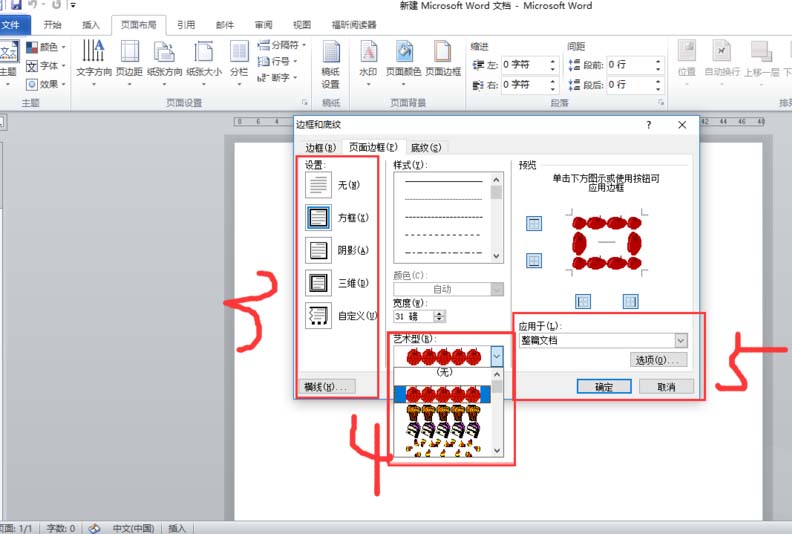Select the solid line style

pyautogui.click(x=443, y=181)
